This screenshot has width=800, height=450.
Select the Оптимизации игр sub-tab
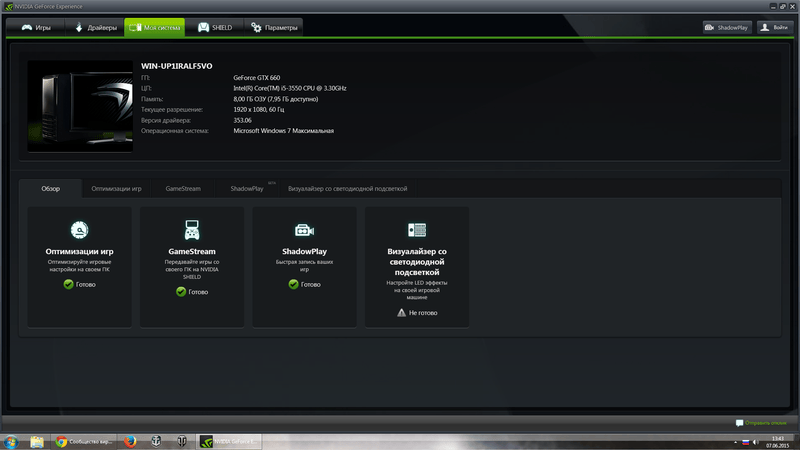116,188
